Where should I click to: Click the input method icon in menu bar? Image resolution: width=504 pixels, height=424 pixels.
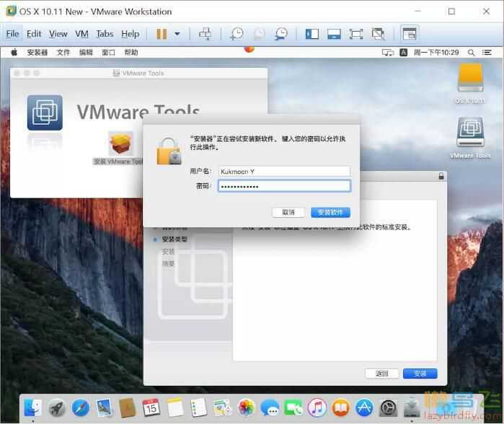(x=403, y=53)
